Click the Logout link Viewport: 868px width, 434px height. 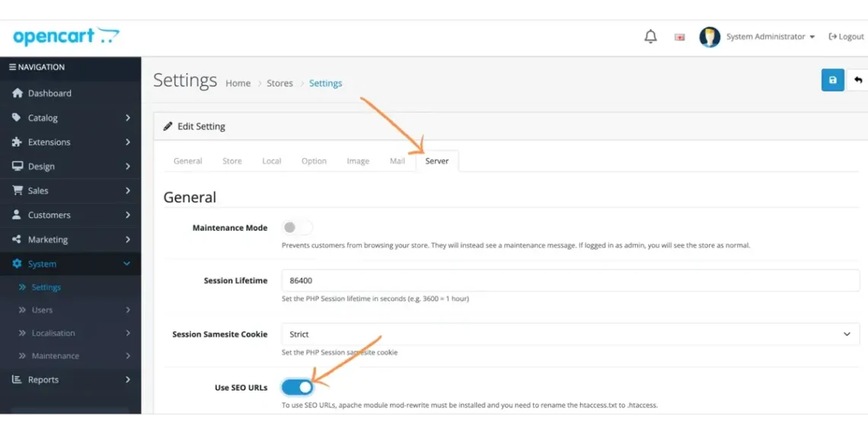(846, 37)
